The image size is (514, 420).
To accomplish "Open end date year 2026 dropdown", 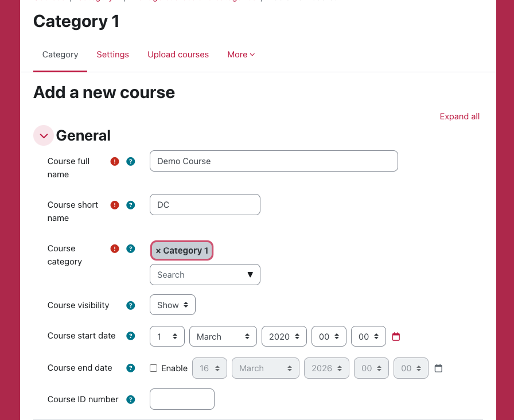I will (x=326, y=368).
